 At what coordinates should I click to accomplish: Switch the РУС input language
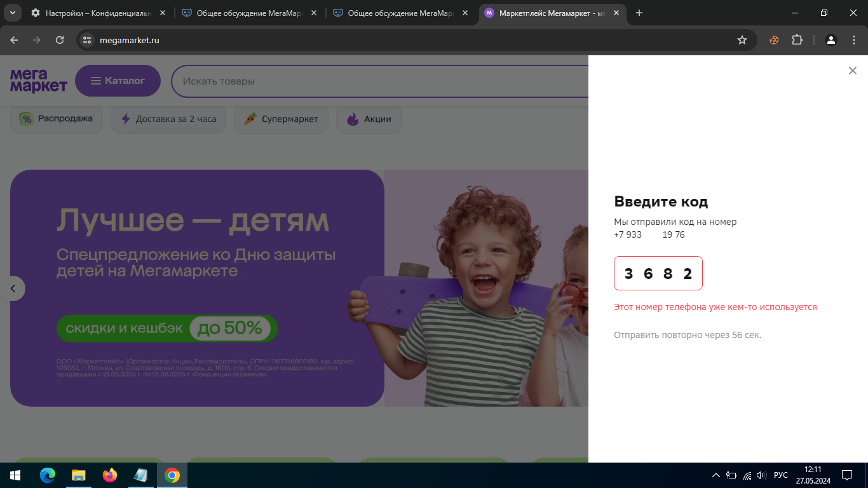pos(781,475)
